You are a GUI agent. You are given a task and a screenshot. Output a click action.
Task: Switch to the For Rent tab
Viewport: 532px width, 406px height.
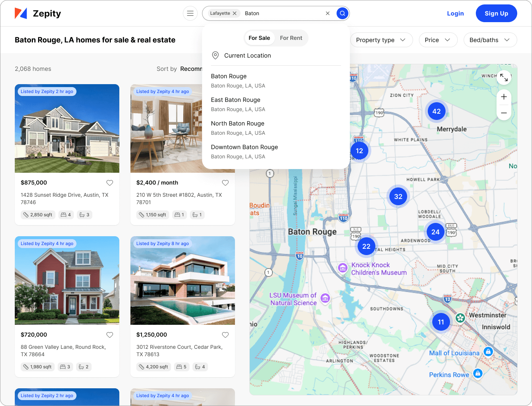291,38
